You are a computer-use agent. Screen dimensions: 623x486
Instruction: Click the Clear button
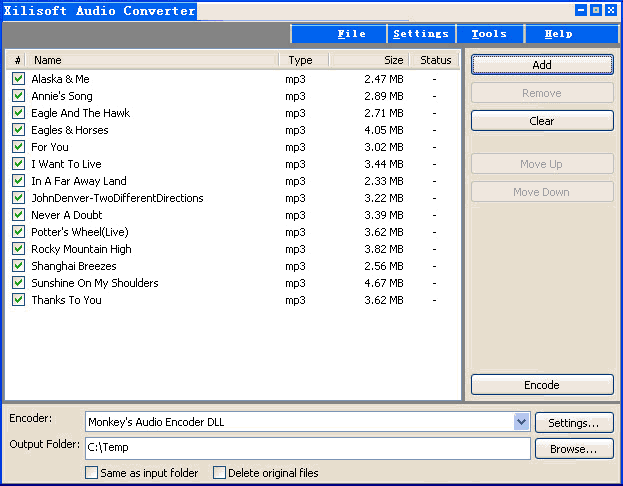542,121
